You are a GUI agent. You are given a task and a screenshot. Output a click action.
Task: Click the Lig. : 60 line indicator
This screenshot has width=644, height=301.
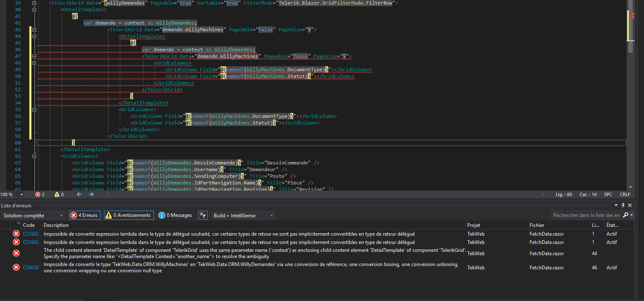pyautogui.click(x=564, y=194)
